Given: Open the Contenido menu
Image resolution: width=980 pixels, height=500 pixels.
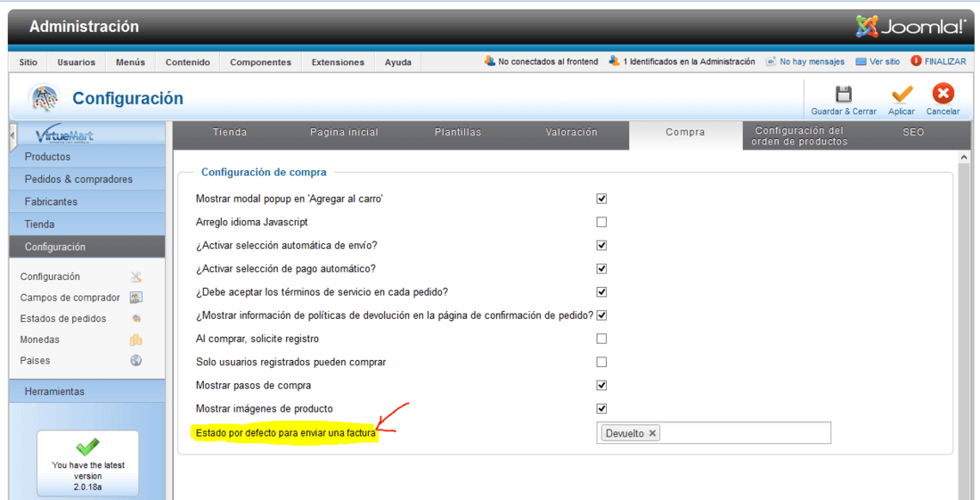Looking at the screenshot, I should [187, 61].
